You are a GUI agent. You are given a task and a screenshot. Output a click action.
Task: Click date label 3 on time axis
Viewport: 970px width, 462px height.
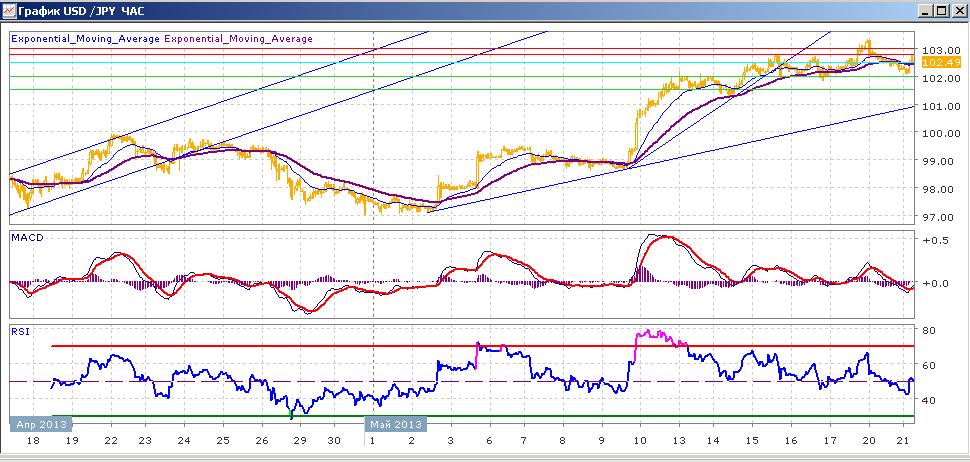(x=450, y=441)
